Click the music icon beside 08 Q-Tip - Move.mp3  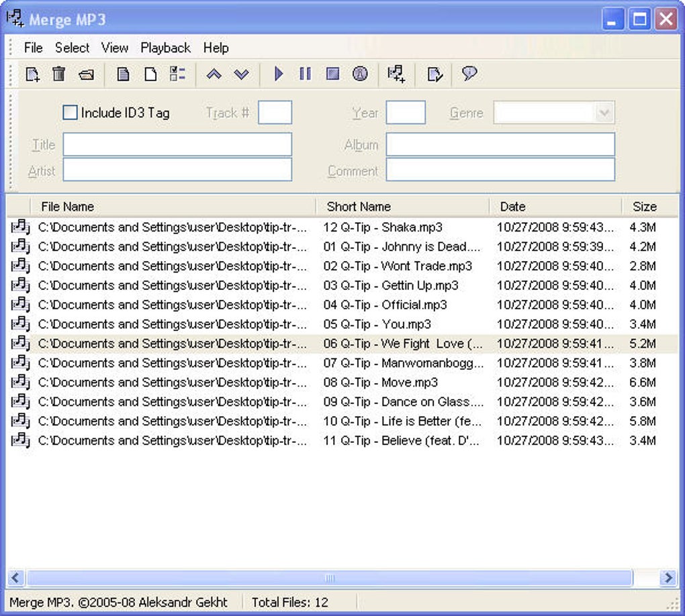click(21, 382)
